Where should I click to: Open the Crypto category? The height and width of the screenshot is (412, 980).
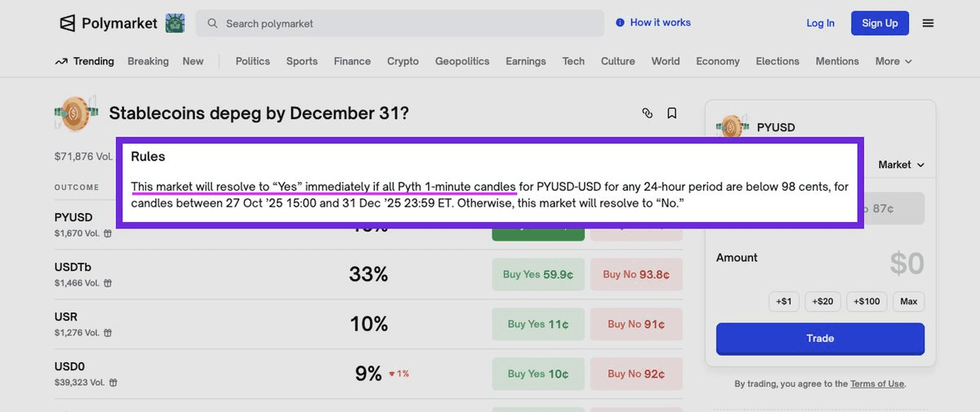(403, 61)
